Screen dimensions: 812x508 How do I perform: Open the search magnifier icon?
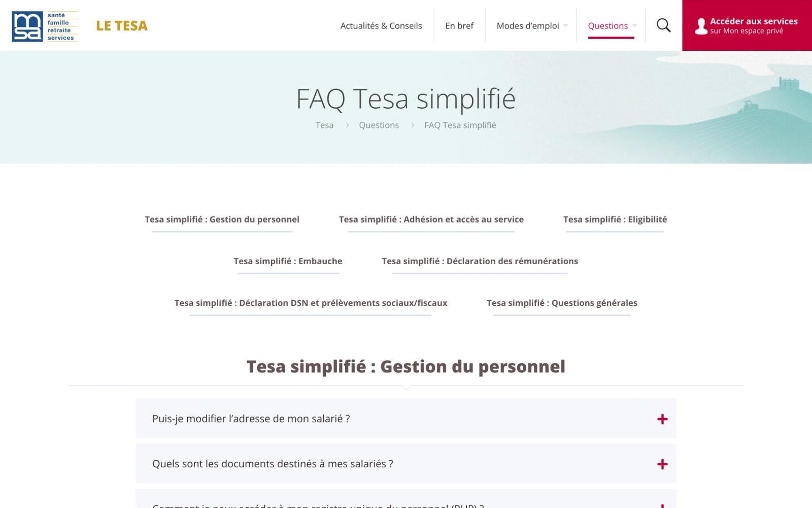(x=663, y=25)
